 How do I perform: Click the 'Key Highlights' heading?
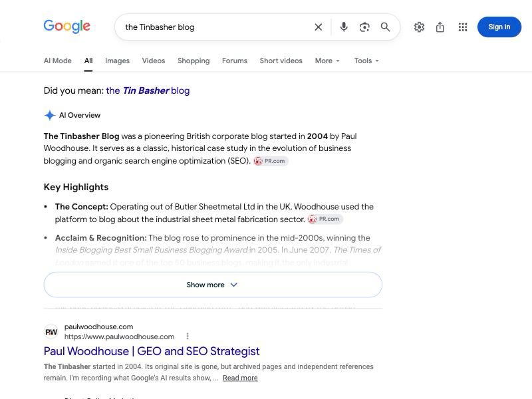pyautogui.click(x=76, y=188)
